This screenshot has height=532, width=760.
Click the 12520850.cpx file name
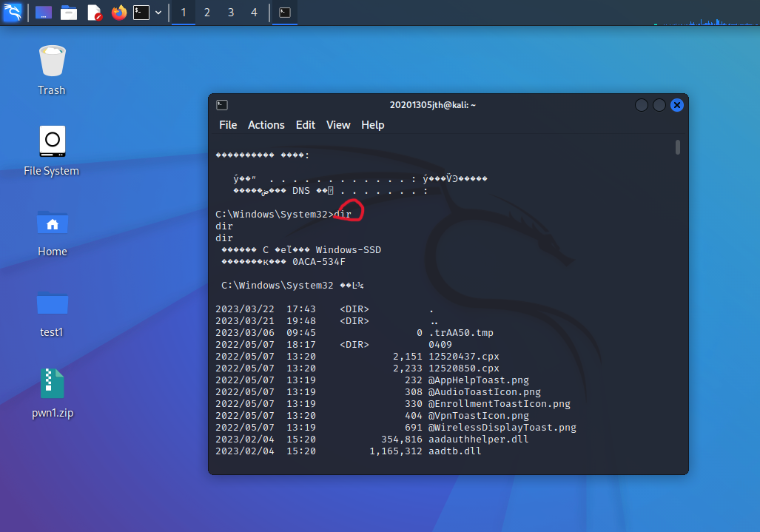[x=464, y=368]
